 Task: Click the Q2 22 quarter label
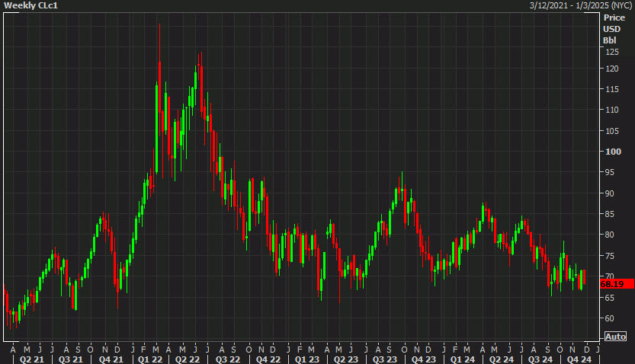[x=188, y=359]
